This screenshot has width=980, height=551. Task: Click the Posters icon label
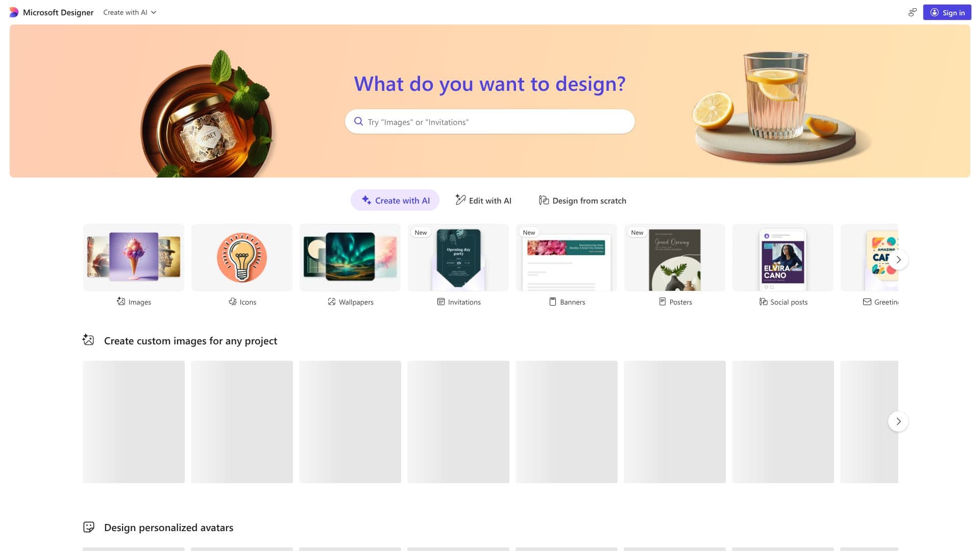pos(662,302)
